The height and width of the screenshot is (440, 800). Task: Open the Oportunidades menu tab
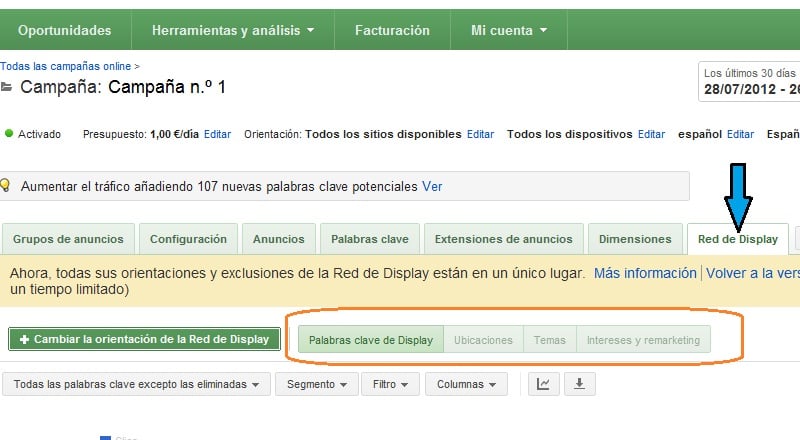click(x=64, y=30)
